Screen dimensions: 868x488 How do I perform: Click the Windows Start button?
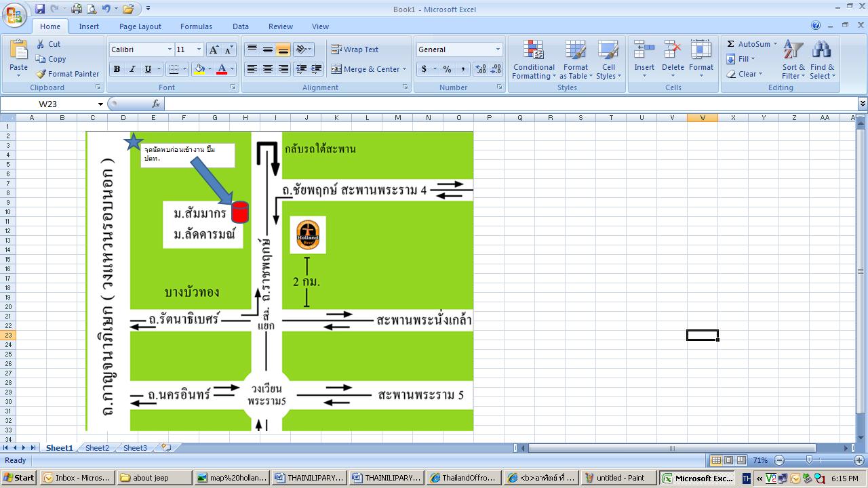tap(19, 478)
